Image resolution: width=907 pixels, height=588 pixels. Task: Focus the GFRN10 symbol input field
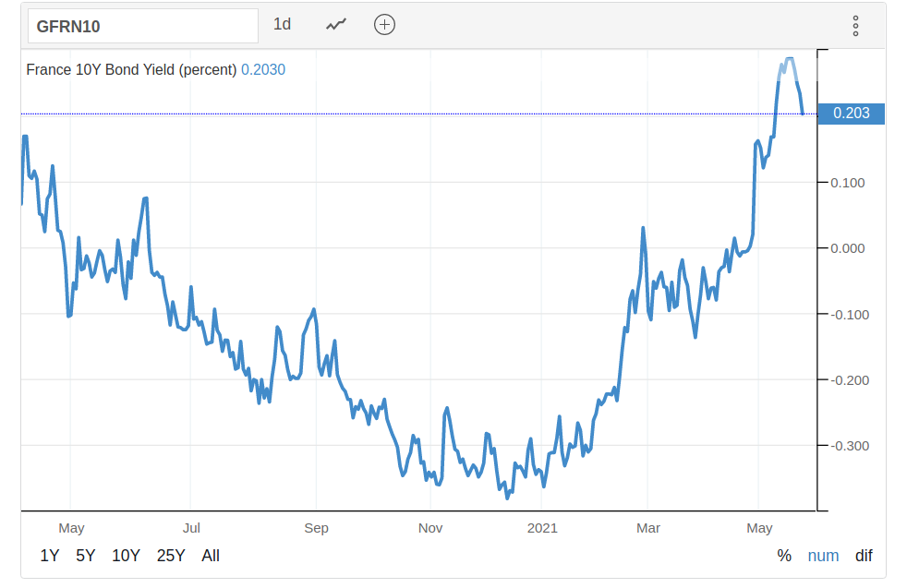[143, 26]
